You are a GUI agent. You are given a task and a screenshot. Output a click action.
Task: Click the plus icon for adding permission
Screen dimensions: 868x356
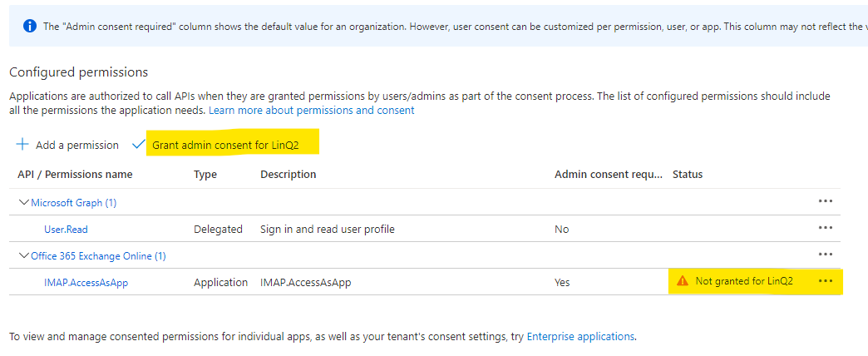tap(22, 145)
